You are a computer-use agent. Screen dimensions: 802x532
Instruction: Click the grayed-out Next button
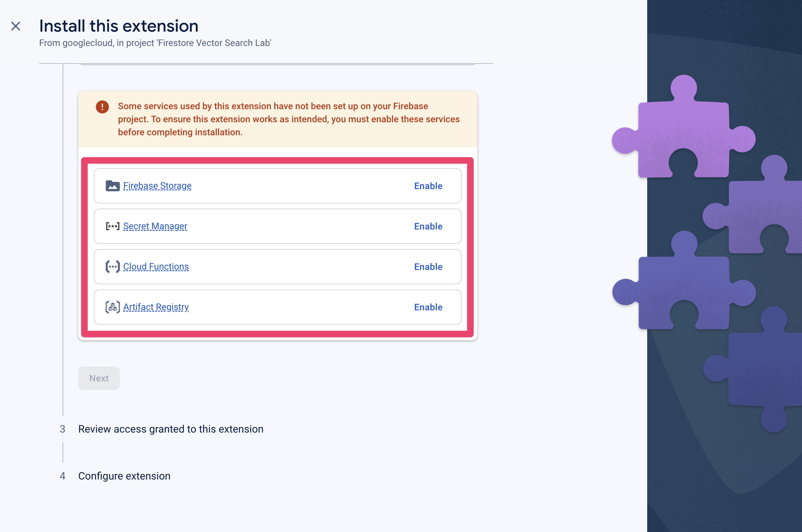[x=99, y=378]
